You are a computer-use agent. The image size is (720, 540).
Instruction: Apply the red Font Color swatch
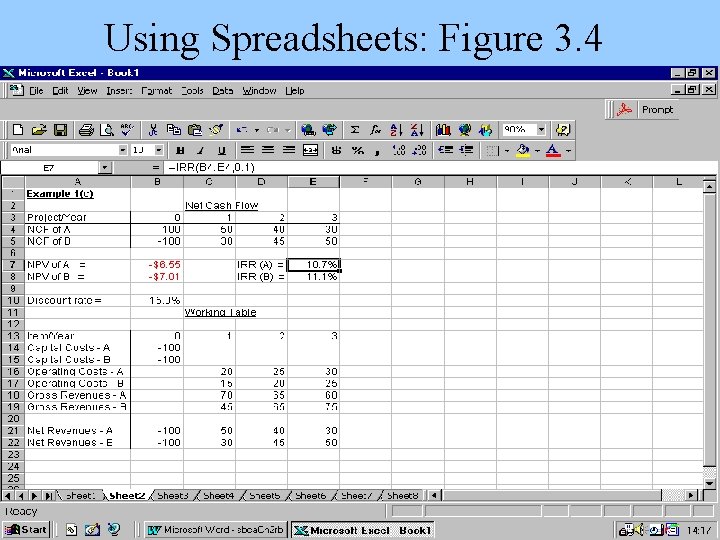click(553, 150)
